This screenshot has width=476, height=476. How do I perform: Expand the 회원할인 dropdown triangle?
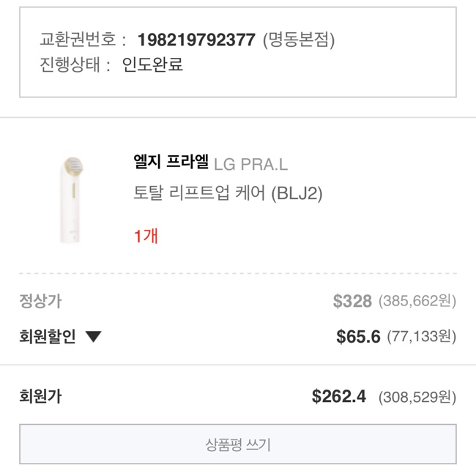pyautogui.click(x=93, y=337)
